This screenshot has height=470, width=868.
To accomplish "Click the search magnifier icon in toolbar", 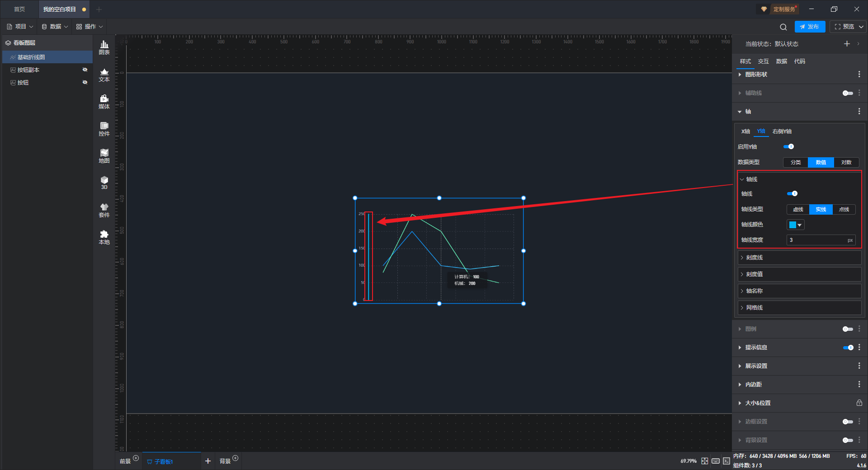I will click(783, 27).
